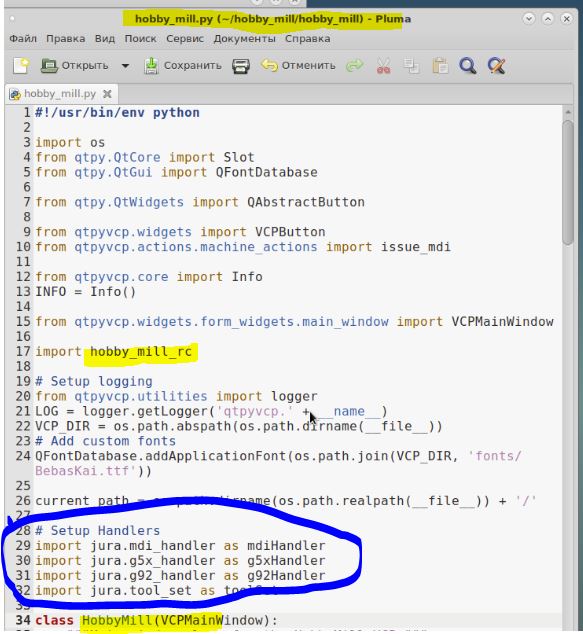Open the Сервис menu
Viewport: 583px width, 634px height.
tap(185, 39)
